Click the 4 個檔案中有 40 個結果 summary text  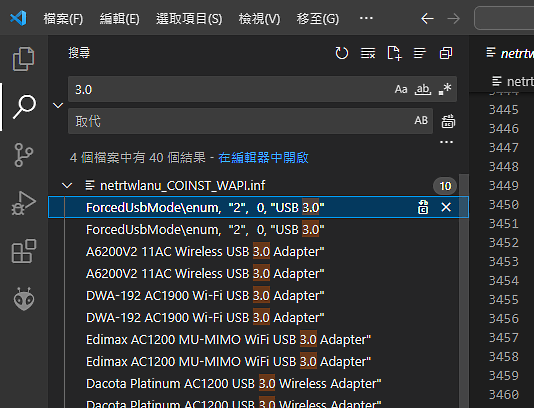point(138,158)
